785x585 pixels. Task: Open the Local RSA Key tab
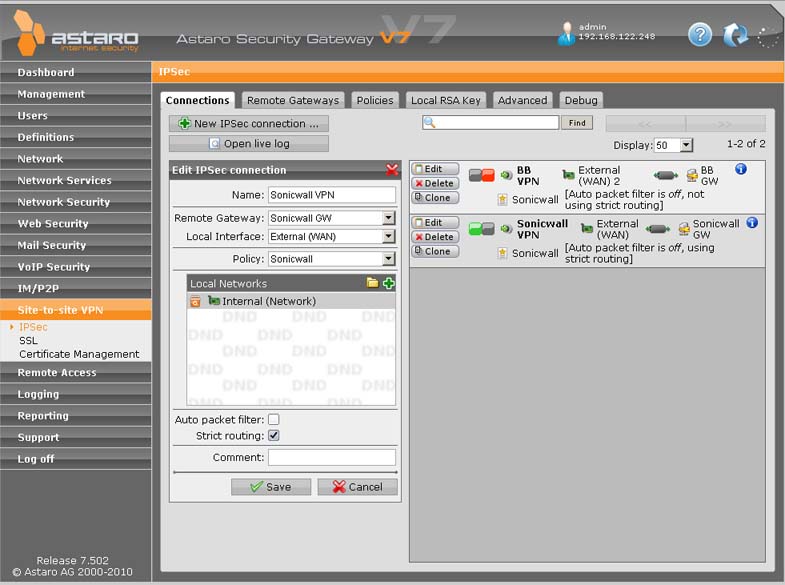pyautogui.click(x=446, y=100)
